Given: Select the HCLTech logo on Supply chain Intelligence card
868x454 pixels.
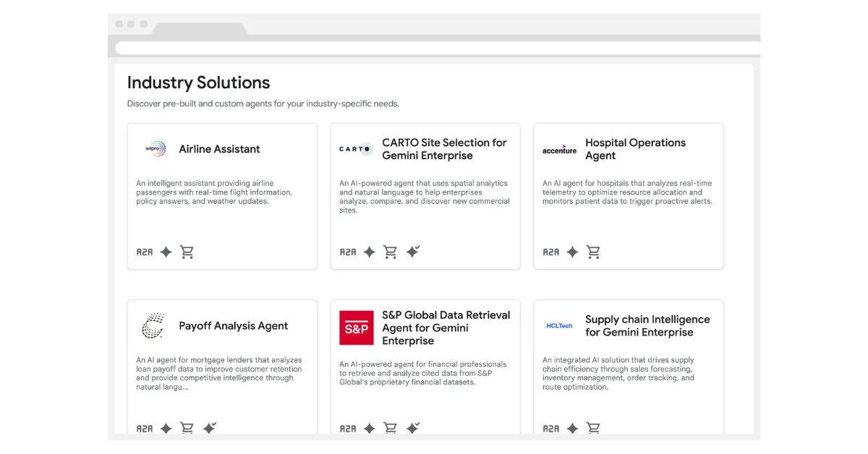Looking at the screenshot, I should pos(558,325).
